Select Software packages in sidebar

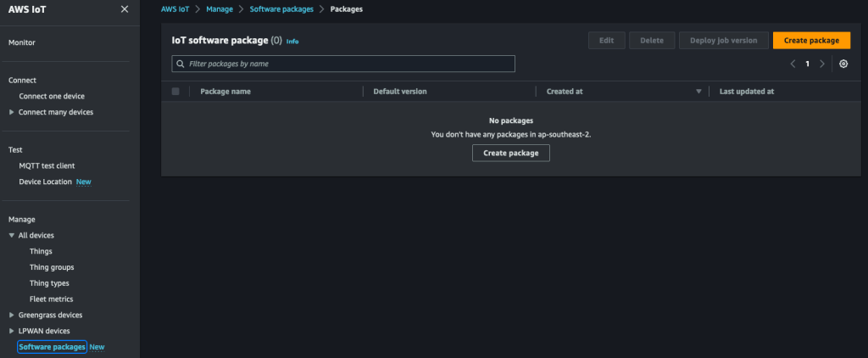52,347
